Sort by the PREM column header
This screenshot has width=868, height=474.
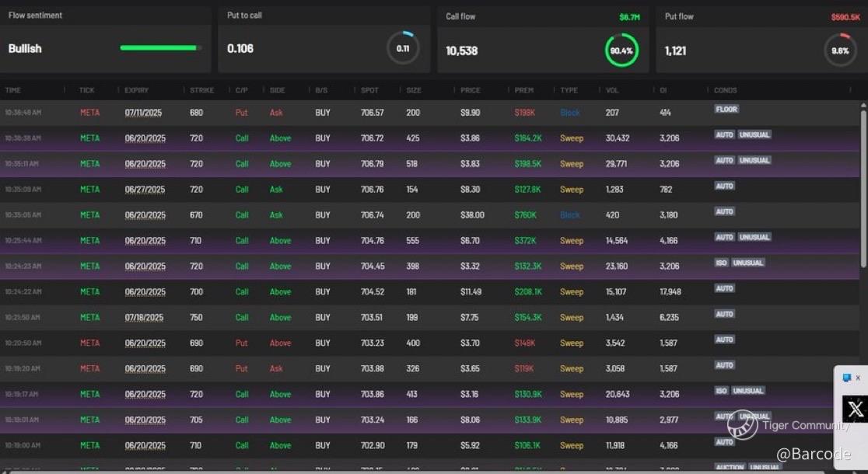click(524, 90)
